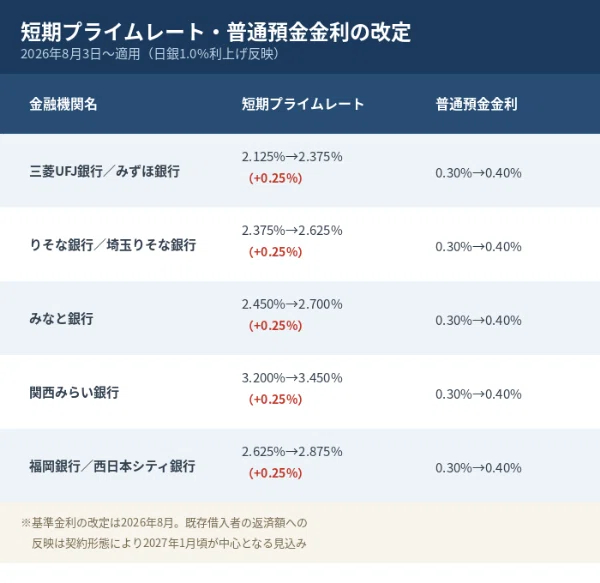Click the 2.375%→2.625% prime rate value

[x=292, y=231]
